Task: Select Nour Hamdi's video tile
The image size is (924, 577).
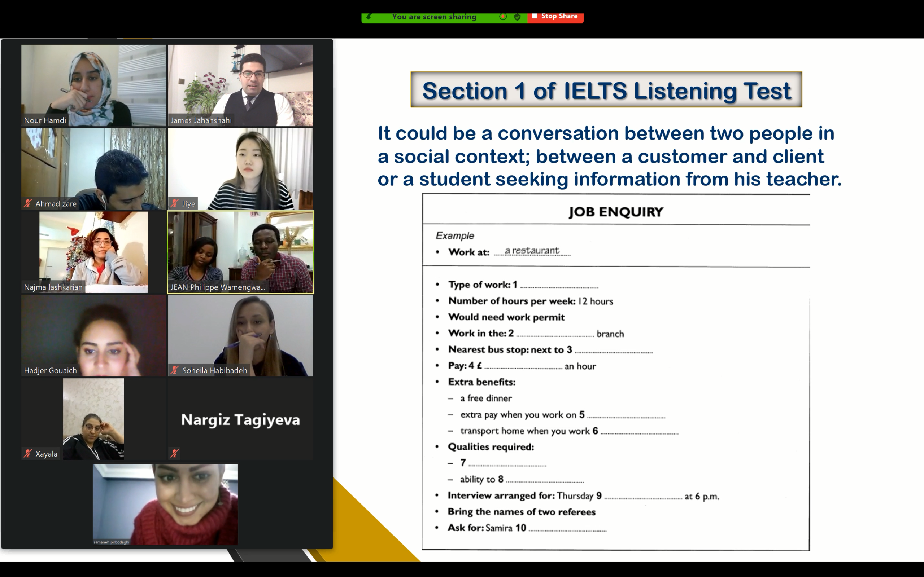Action: [x=93, y=85]
